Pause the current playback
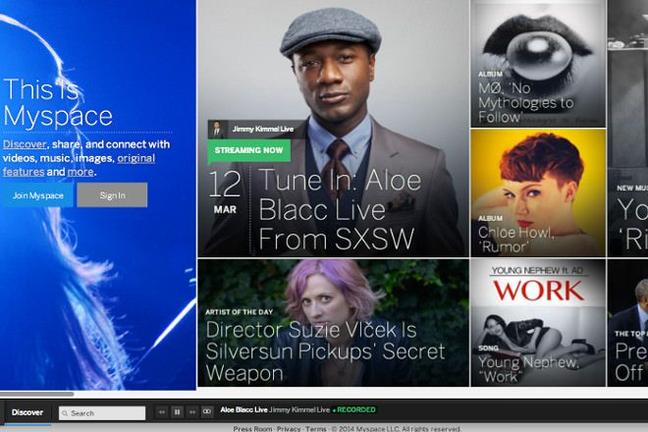The image size is (648, 432). point(177,412)
